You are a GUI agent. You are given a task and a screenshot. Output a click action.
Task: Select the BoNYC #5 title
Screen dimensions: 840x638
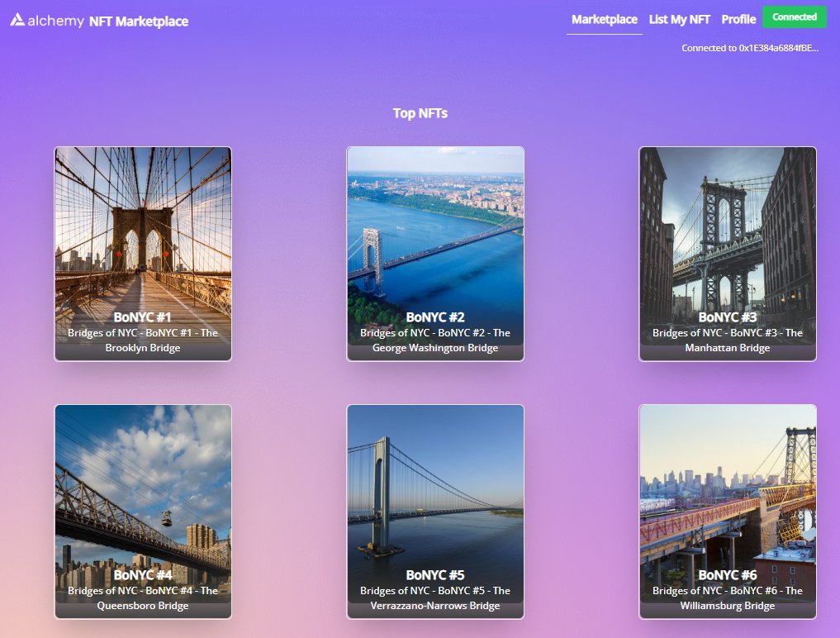pos(435,575)
